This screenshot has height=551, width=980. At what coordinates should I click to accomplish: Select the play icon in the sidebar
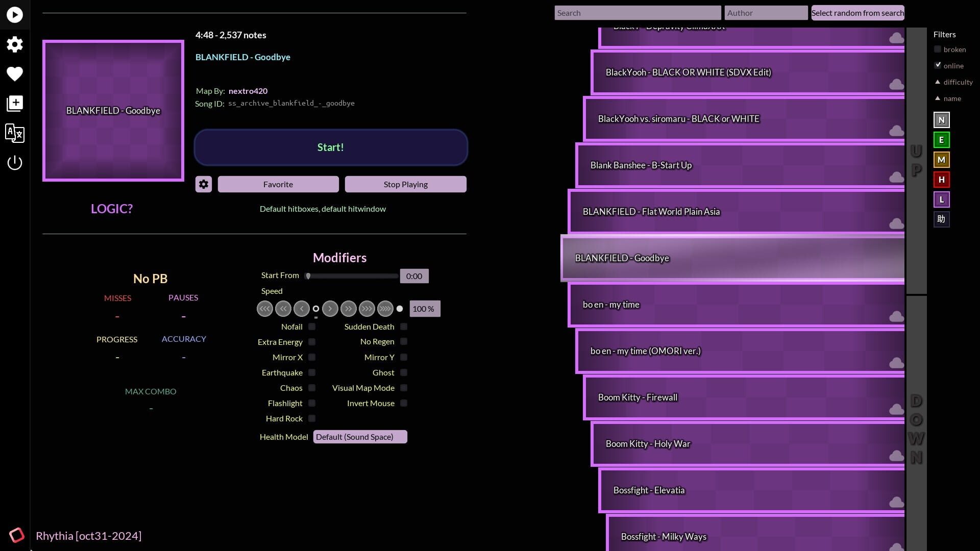15,15
